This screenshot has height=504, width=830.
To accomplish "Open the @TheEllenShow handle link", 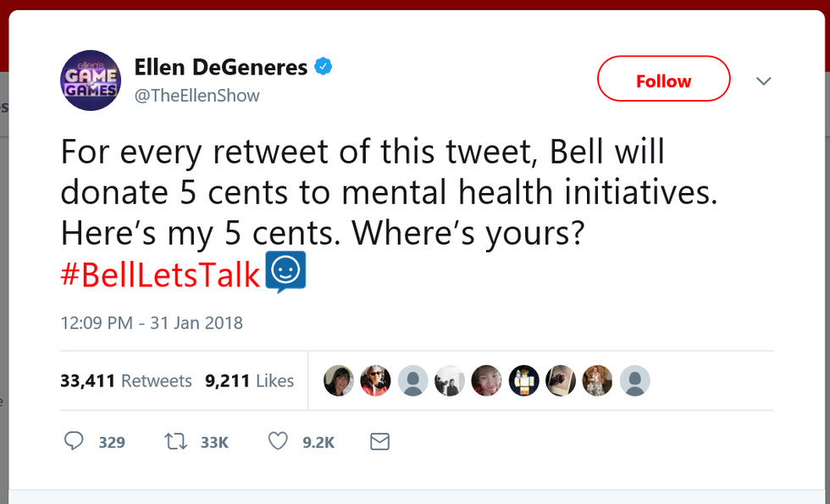I will click(x=196, y=96).
